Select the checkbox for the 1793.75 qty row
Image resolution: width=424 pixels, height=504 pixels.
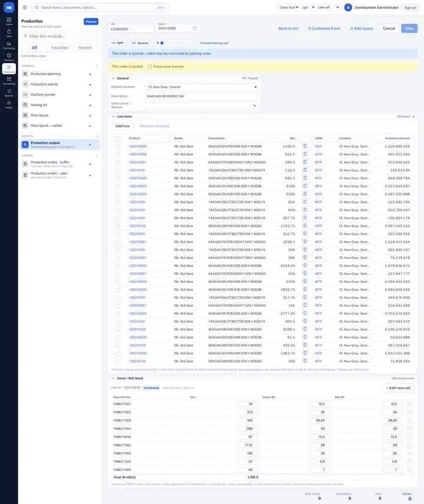(118, 226)
